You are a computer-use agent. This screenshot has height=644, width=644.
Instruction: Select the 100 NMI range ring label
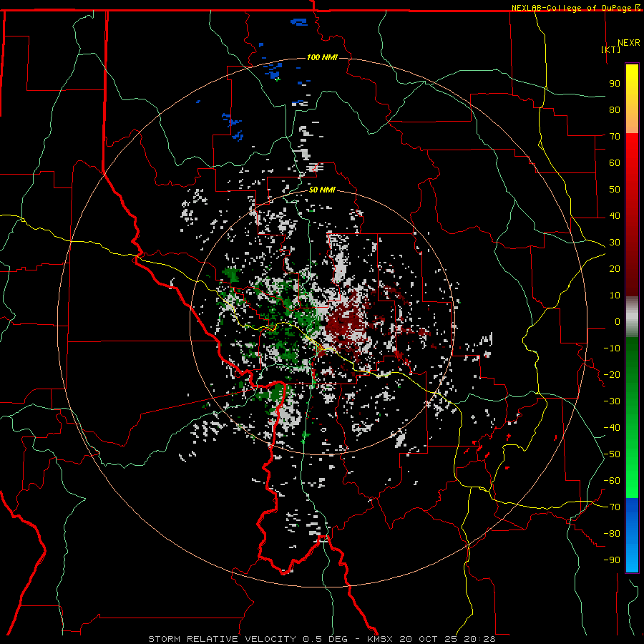(x=322, y=57)
